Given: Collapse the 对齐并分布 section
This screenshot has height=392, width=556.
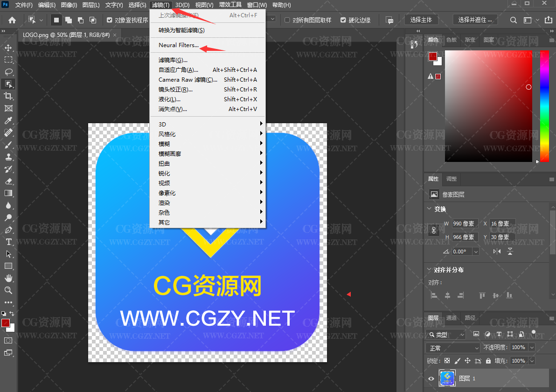Looking at the screenshot, I should tap(429, 269).
